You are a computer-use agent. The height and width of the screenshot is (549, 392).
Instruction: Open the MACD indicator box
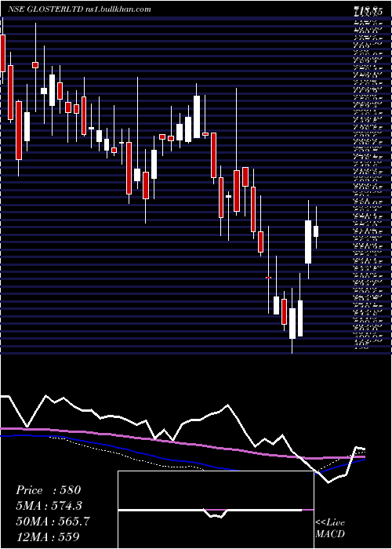[216, 510]
